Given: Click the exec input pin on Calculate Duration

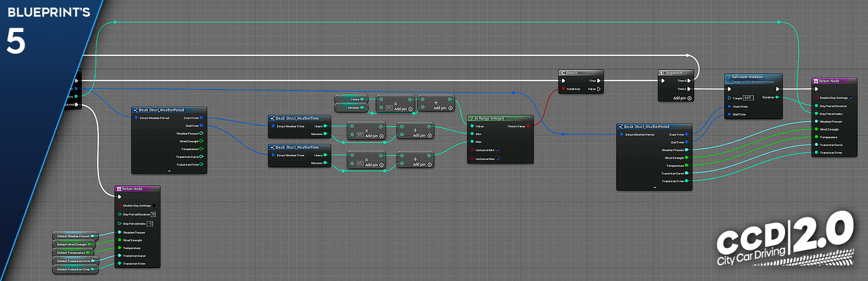Looking at the screenshot, I should point(730,89).
